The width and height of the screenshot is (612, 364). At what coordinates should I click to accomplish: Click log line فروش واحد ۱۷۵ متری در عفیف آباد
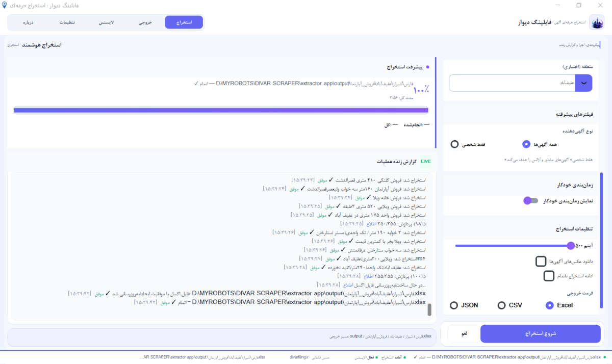[359, 215]
